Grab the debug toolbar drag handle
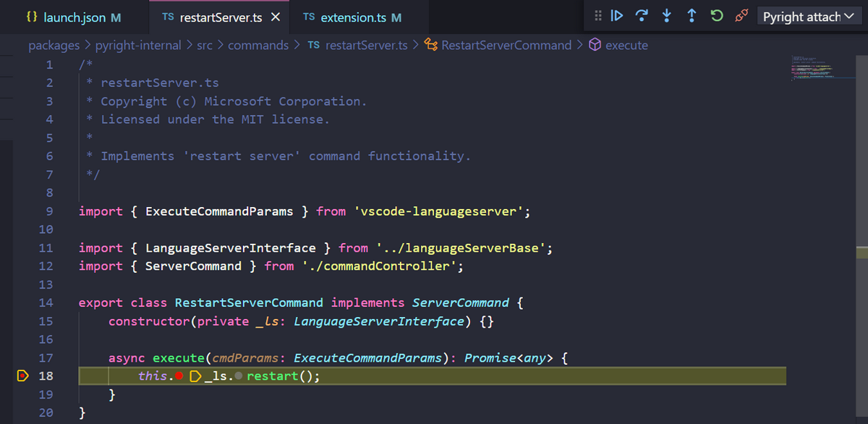Viewport: 868px width, 424px height. point(597,16)
